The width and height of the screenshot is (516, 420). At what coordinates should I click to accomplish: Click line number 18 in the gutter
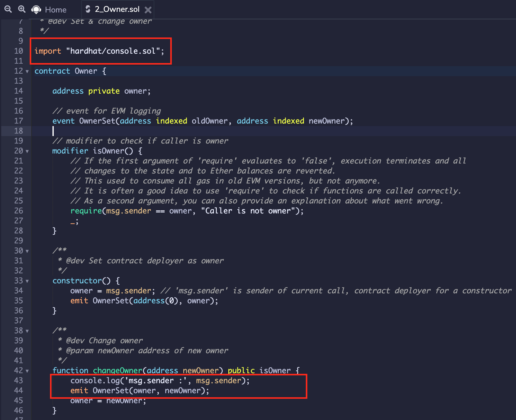[x=19, y=131]
